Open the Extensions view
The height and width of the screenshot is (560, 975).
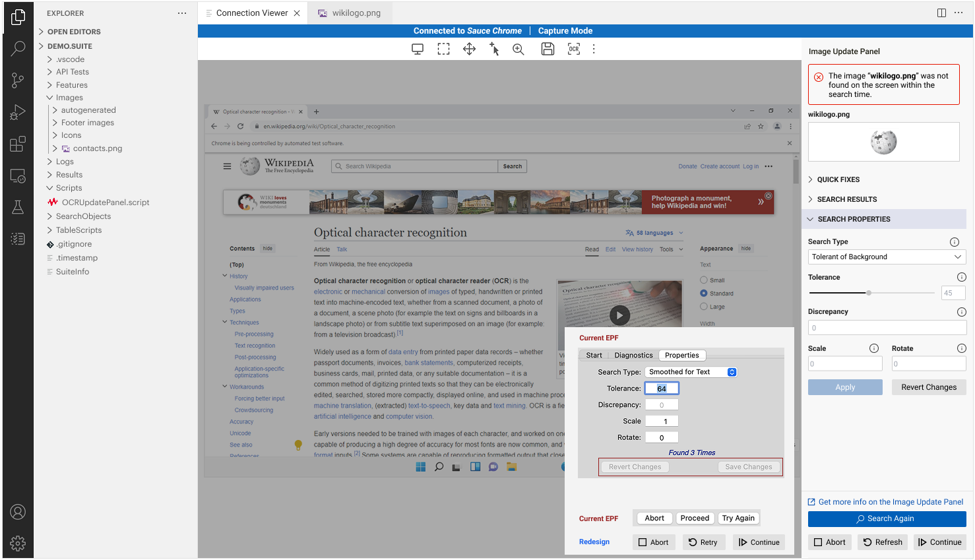click(18, 144)
